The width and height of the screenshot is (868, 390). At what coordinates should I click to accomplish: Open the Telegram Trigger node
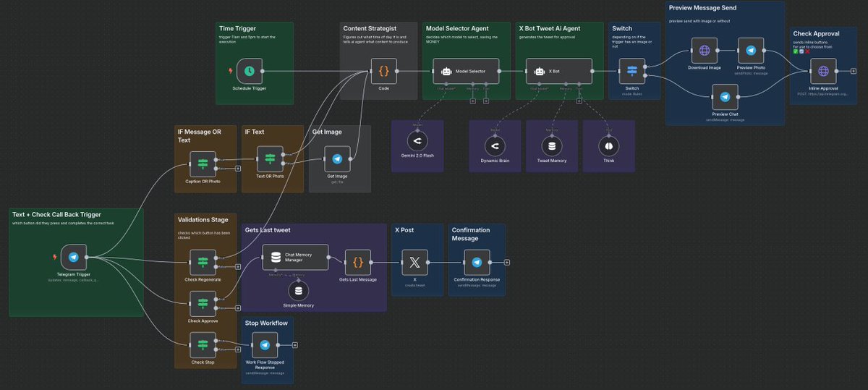point(73,257)
